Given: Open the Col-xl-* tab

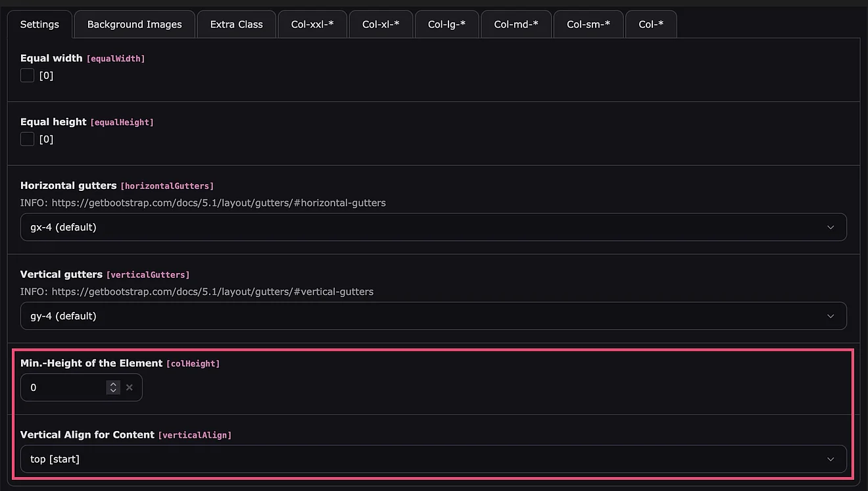Looking at the screenshot, I should (x=381, y=24).
